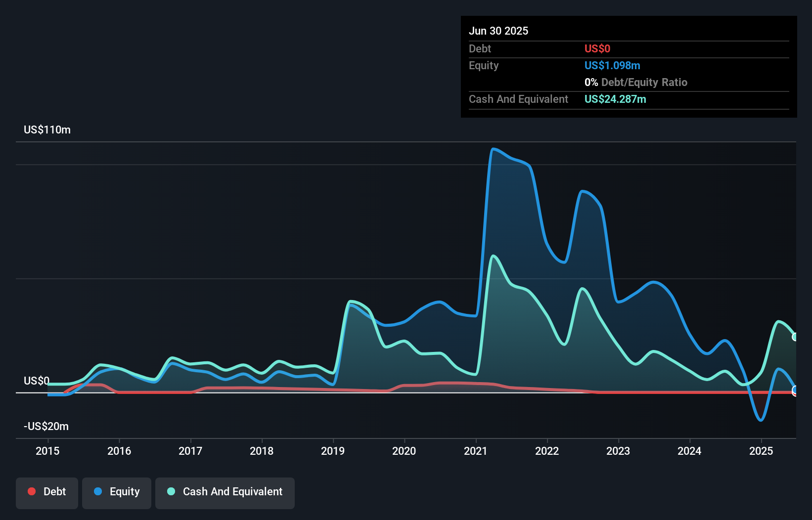Click the US$110m gridline label
The image size is (812, 520).
46,130
